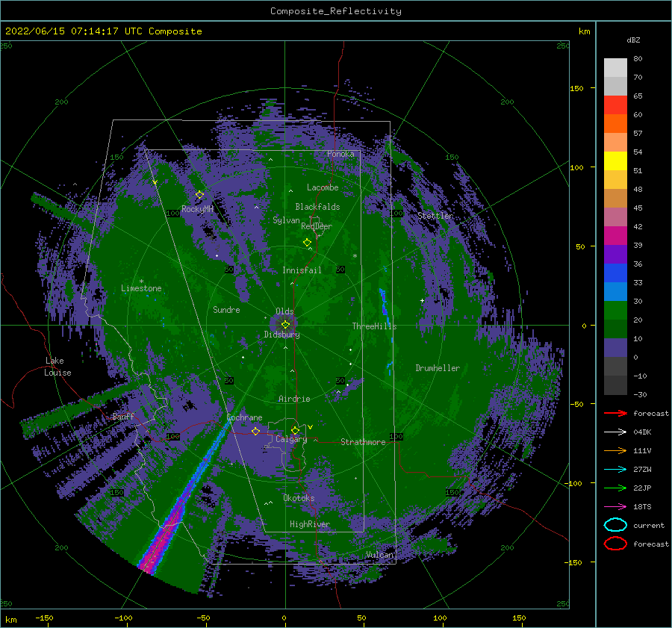Click the dBZ legend heading

(x=633, y=40)
